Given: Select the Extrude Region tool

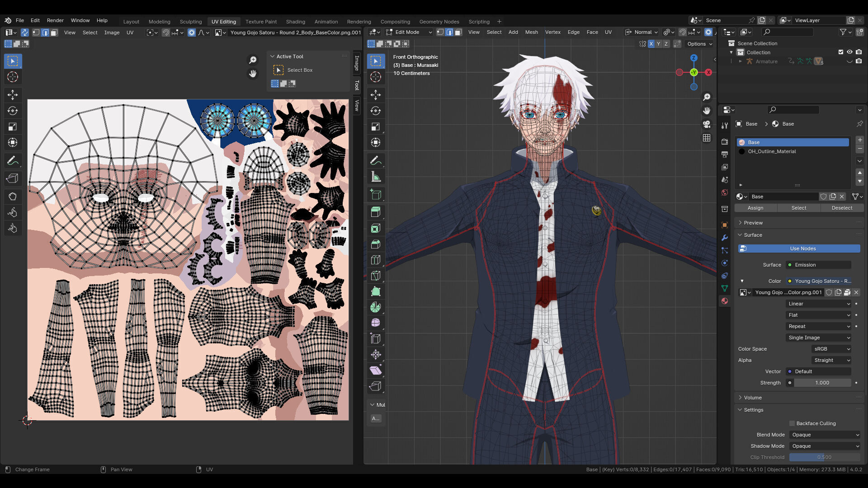Looking at the screenshot, I should pyautogui.click(x=375, y=212).
